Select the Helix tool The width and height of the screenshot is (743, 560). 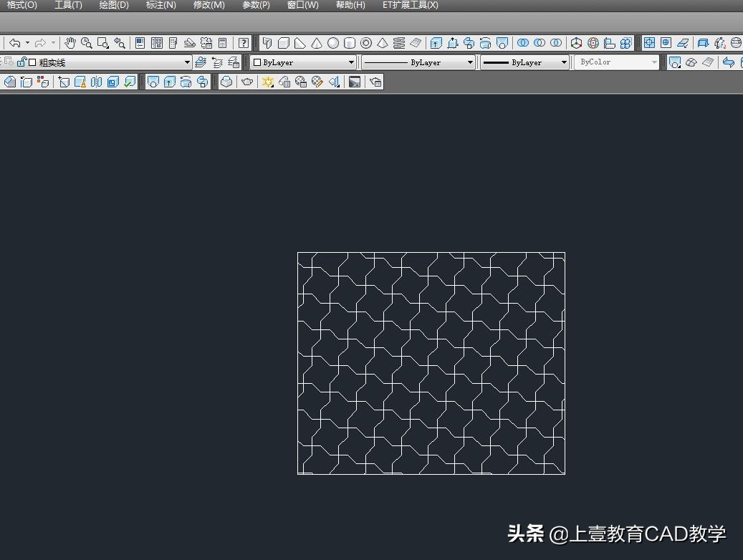399,43
